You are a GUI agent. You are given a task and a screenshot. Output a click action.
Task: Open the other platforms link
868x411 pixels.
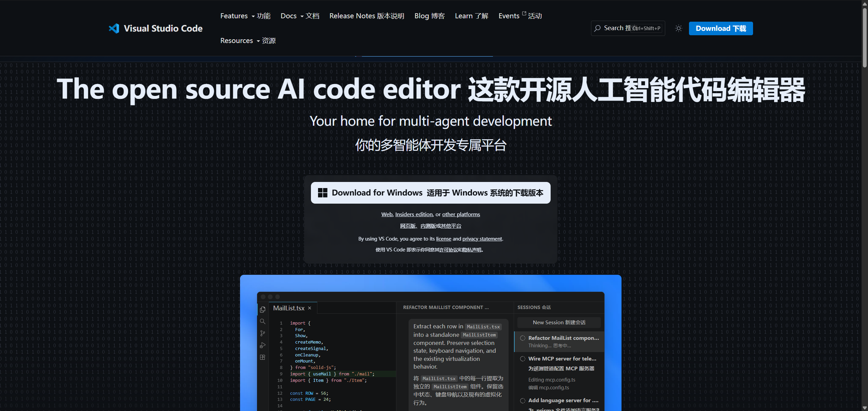tap(461, 214)
